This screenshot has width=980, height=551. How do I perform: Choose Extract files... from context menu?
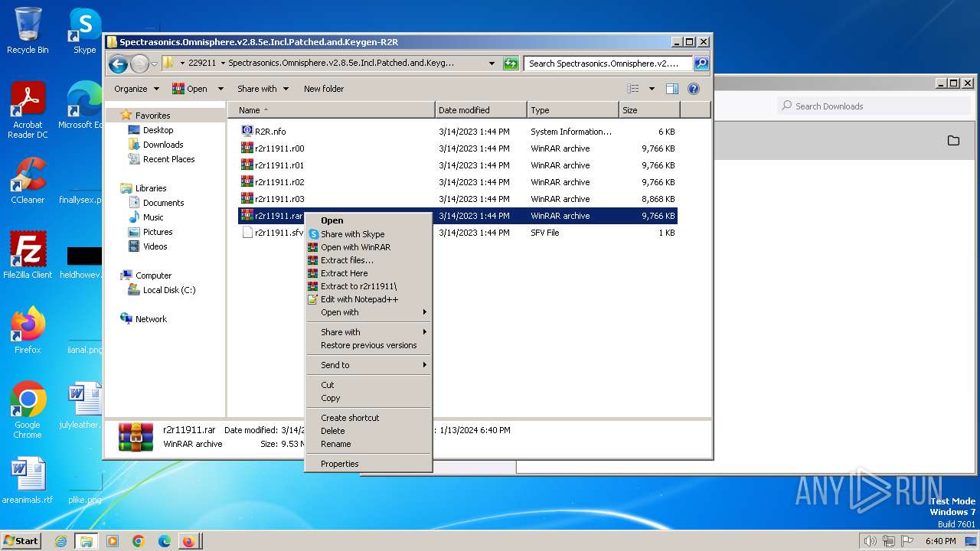pyautogui.click(x=369, y=260)
